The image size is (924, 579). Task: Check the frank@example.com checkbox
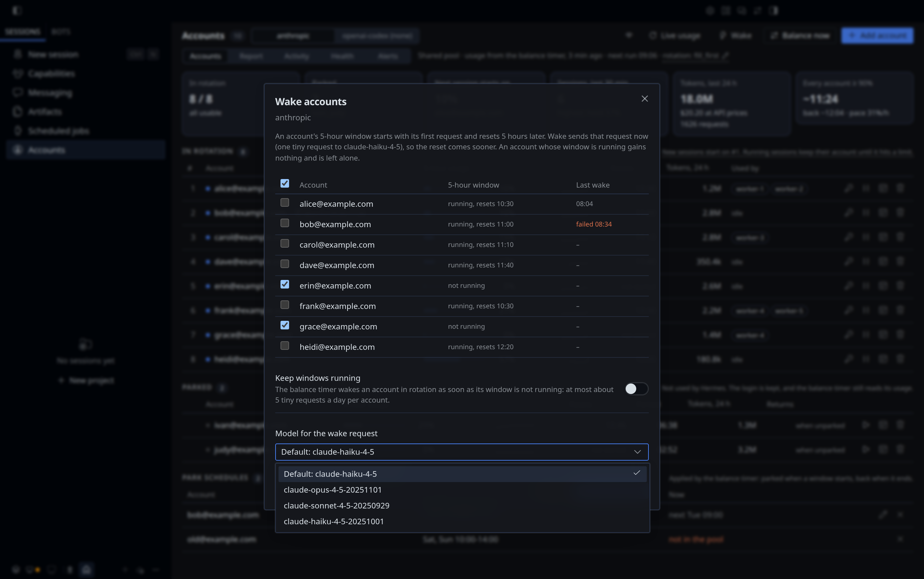[285, 305]
